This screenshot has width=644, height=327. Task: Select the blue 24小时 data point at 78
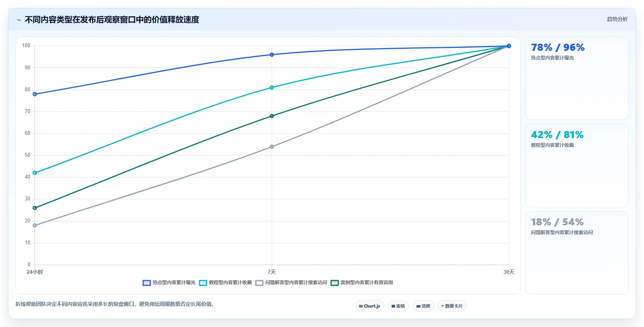coord(35,94)
